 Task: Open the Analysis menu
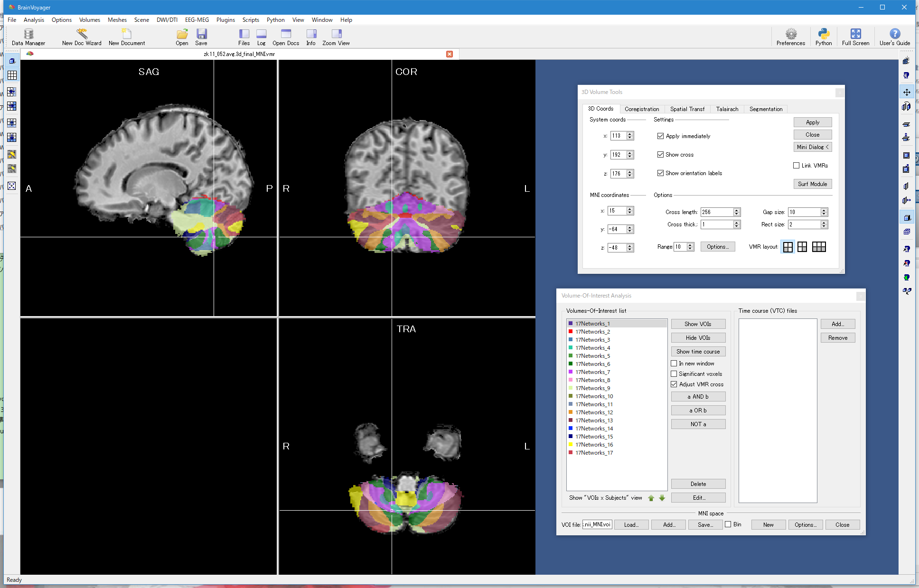34,20
